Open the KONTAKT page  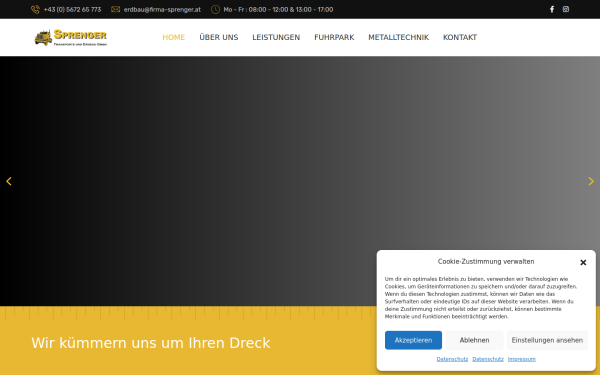click(x=460, y=38)
